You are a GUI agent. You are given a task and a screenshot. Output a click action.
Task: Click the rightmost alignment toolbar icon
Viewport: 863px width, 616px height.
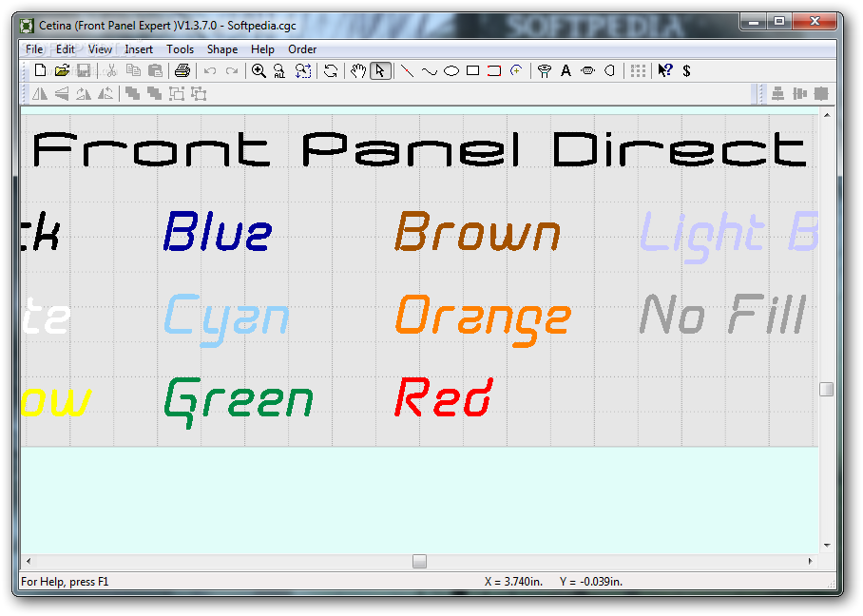pyautogui.click(x=821, y=93)
